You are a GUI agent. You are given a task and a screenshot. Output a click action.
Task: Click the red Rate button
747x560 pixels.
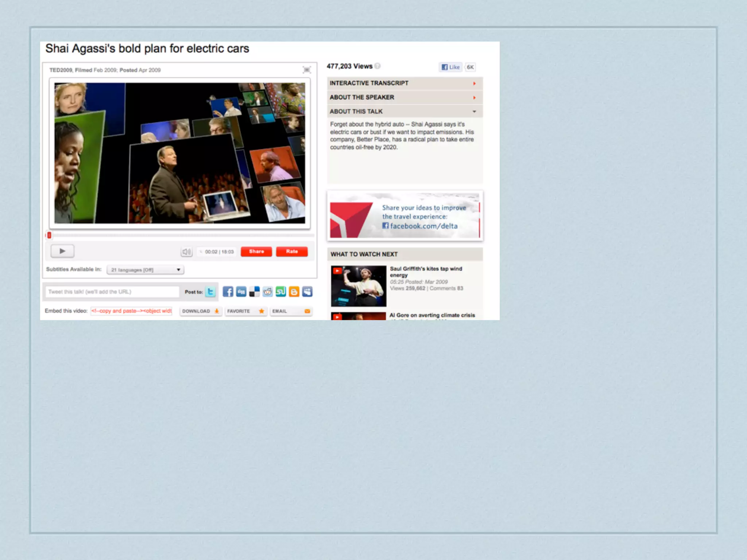[292, 252]
